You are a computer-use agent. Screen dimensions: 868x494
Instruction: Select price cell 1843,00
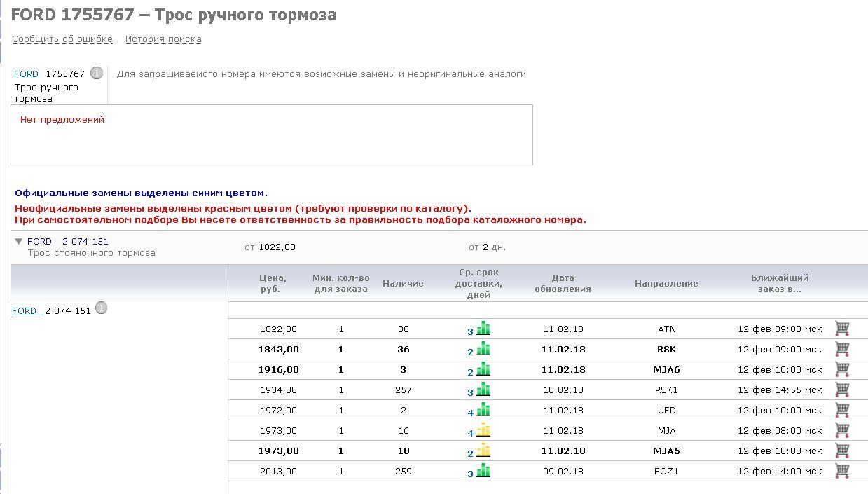coord(278,349)
